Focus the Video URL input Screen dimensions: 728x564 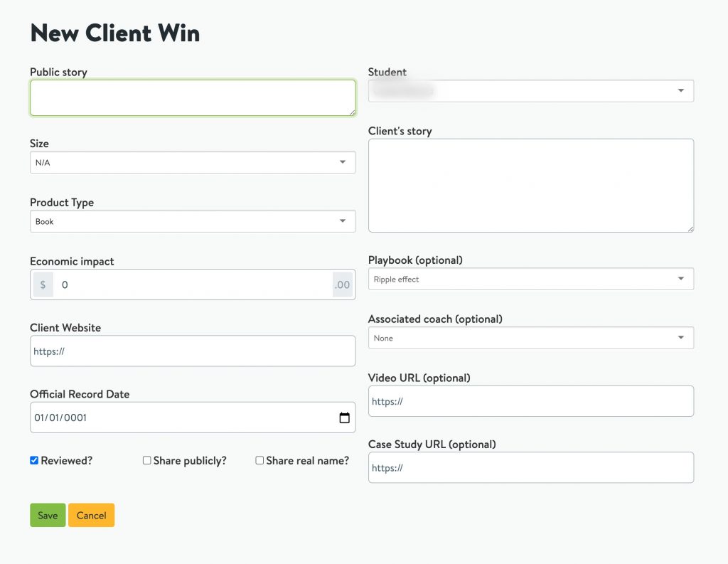point(530,401)
